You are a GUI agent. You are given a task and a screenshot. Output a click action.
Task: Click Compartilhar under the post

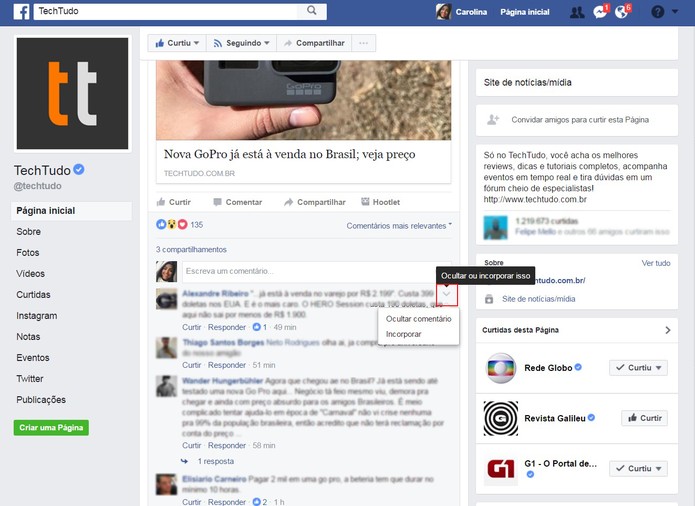tap(315, 202)
